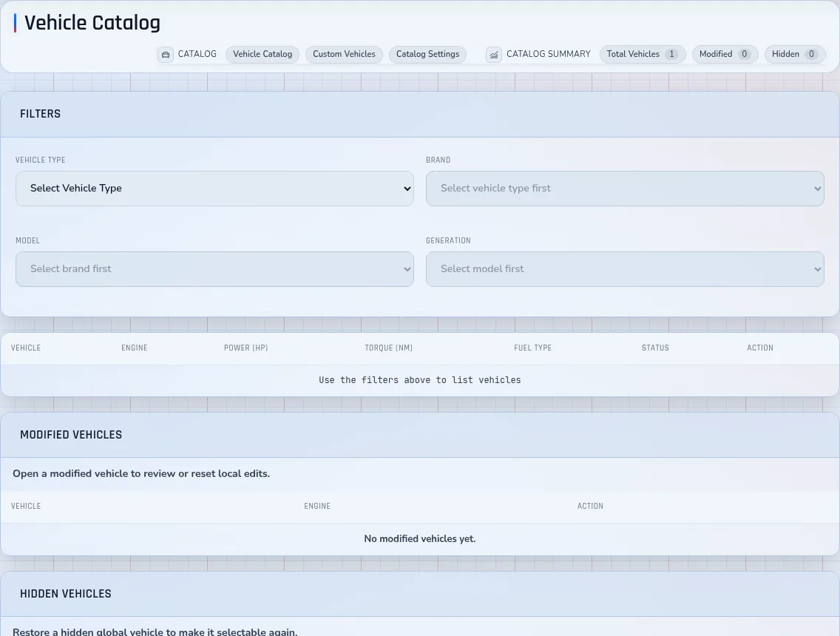Click 'Use the filters above to list vehicles'
Viewport: 840px width, 636px height.
coord(420,380)
